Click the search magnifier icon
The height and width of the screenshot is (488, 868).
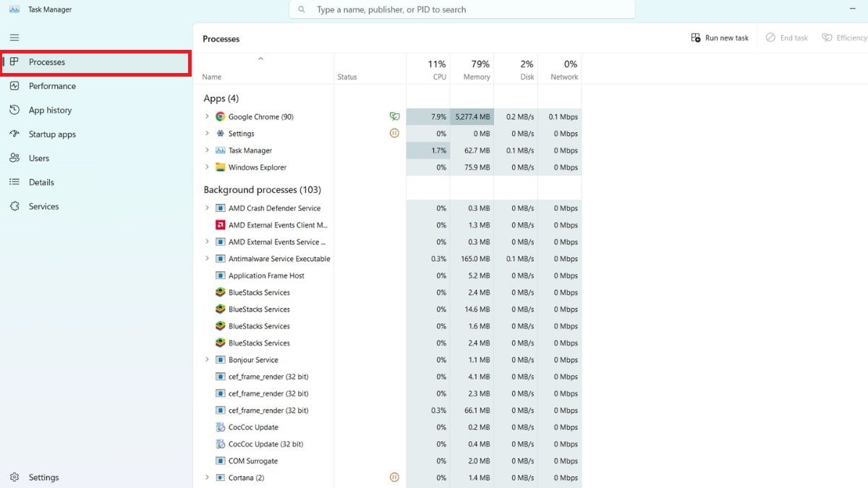tap(302, 9)
